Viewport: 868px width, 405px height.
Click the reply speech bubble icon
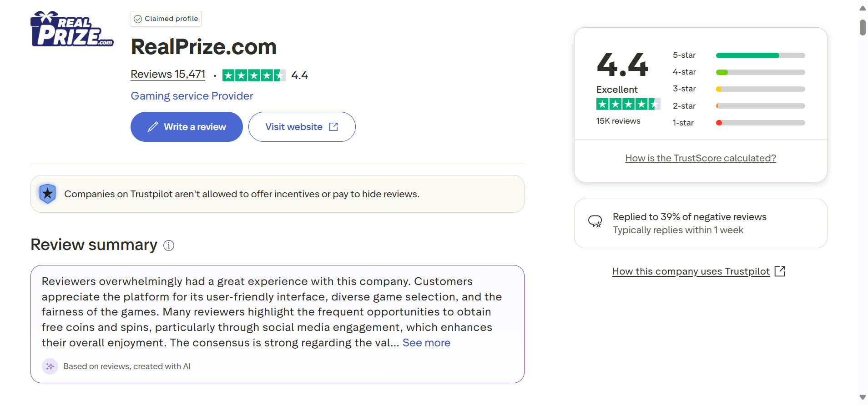pos(595,221)
